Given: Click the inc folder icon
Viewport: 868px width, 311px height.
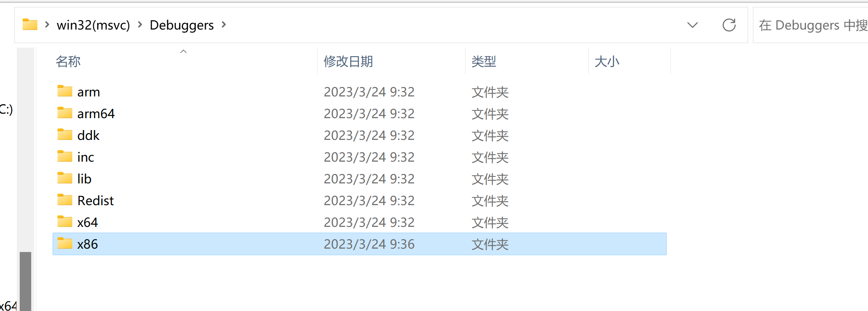Looking at the screenshot, I should (64, 156).
